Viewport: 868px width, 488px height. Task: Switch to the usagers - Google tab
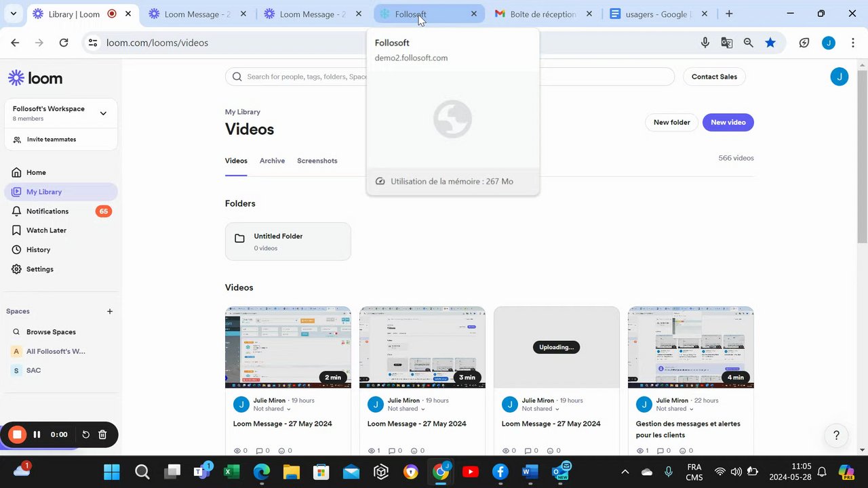658,14
